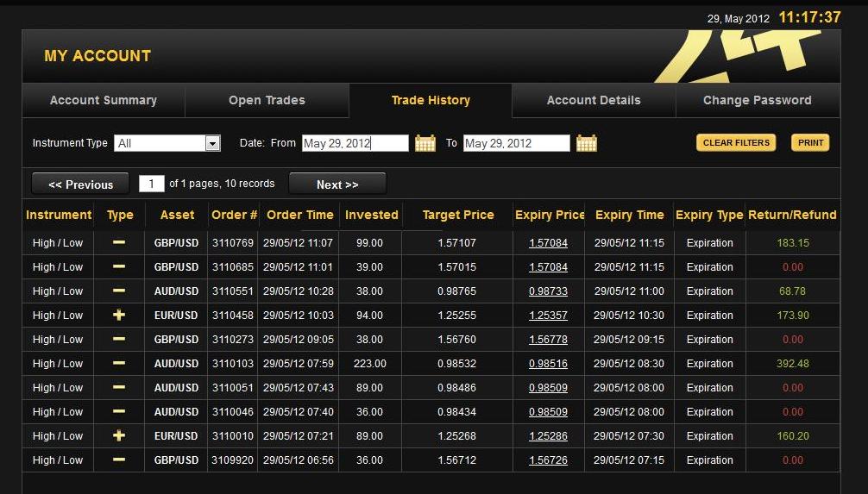The height and width of the screenshot is (494, 868).
Task: Select the return value 392.48
Action: point(793,364)
